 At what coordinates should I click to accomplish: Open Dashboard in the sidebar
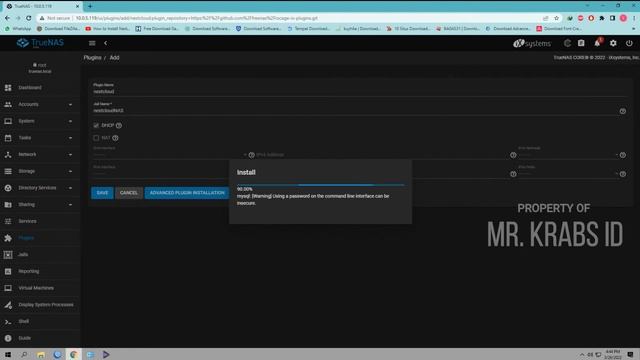40,87
